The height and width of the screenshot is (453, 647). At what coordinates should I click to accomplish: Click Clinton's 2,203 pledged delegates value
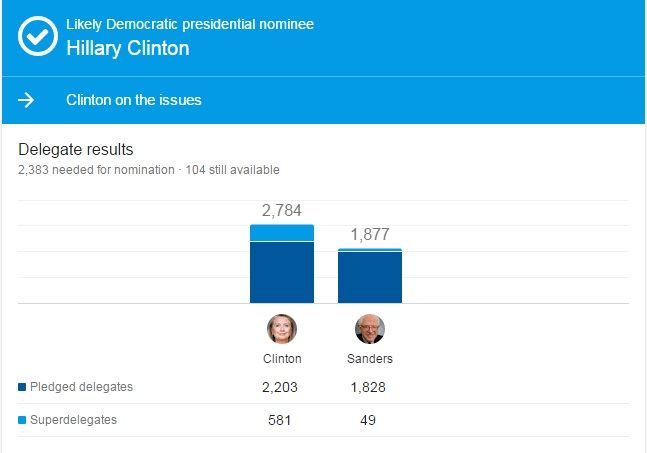281,388
